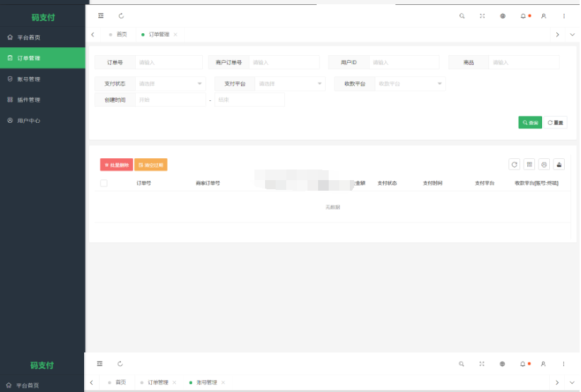Open the 收款平台 dropdown
The height and width of the screenshot is (392, 581).
410,83
